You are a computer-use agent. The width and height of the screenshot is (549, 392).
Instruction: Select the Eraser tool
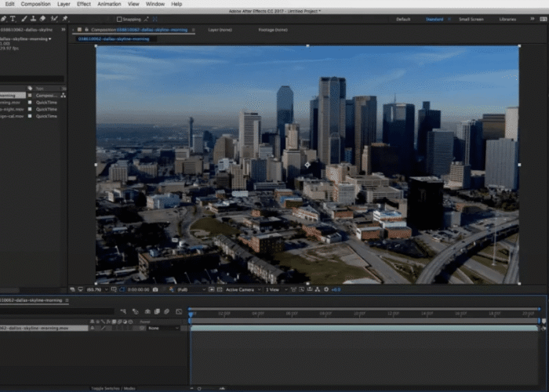click(42, 19)
